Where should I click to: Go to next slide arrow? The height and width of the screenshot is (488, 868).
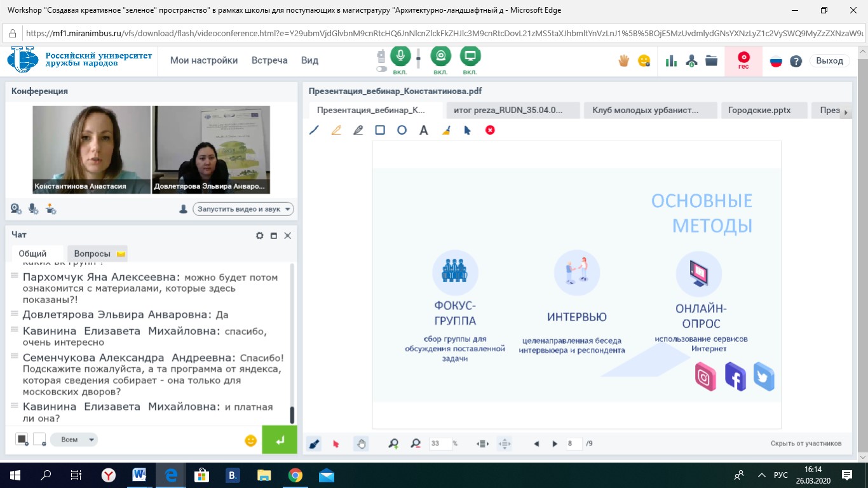(x=555, y=444)
